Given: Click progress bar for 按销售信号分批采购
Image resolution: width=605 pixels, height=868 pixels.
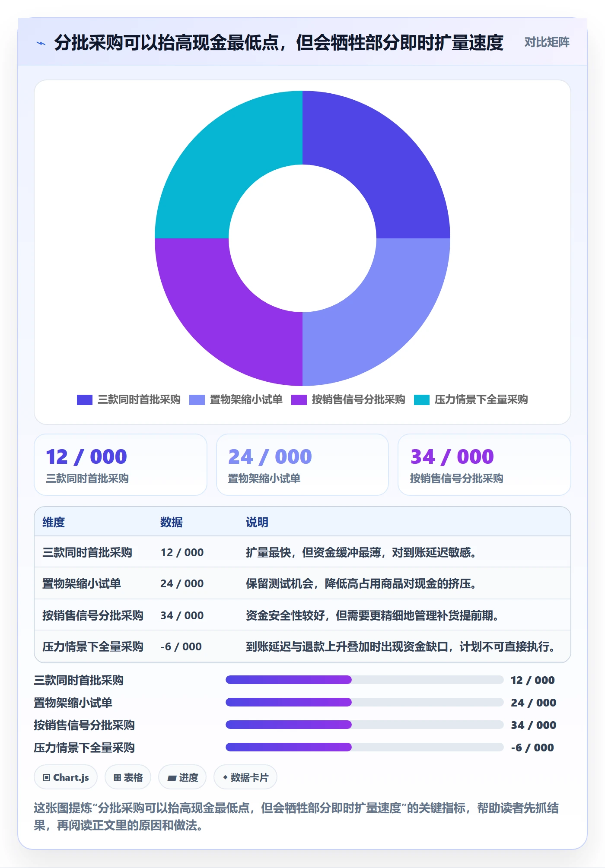Looking at the screenshot, I should (x=364, y=725).
